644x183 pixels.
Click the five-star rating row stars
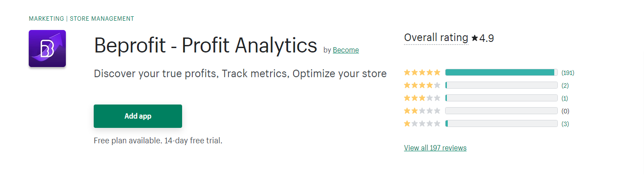click(x=422, y=73)
